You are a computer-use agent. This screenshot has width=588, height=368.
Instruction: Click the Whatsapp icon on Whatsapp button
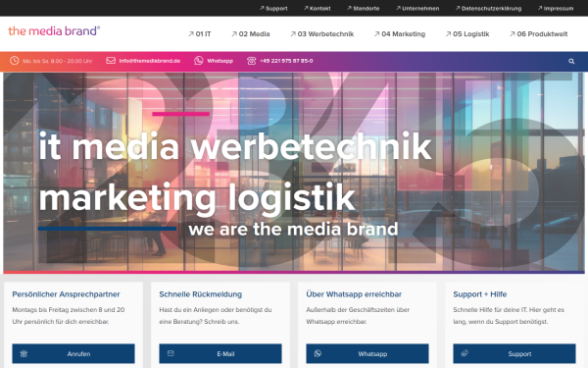[x=318, y=353]
